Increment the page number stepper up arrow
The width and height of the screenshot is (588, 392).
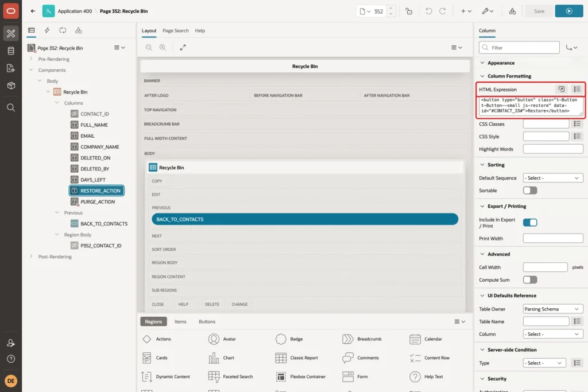(x=390, y=8)
